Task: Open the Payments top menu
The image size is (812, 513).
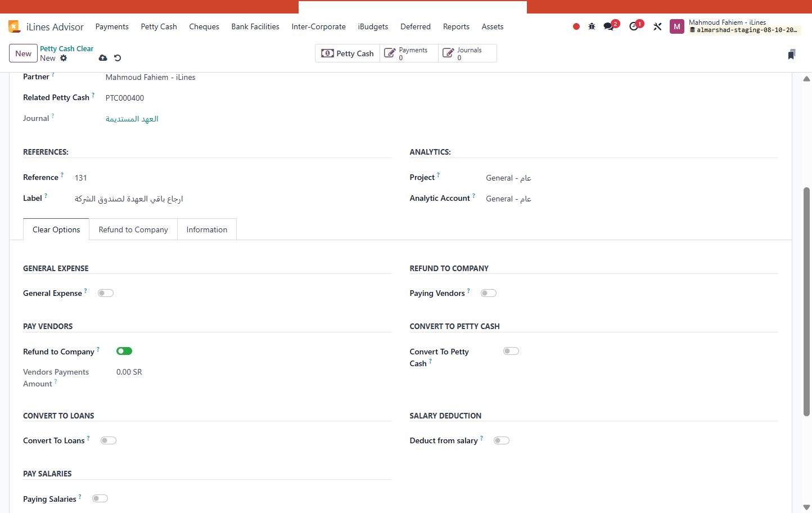Action: (x=112, y=26)
